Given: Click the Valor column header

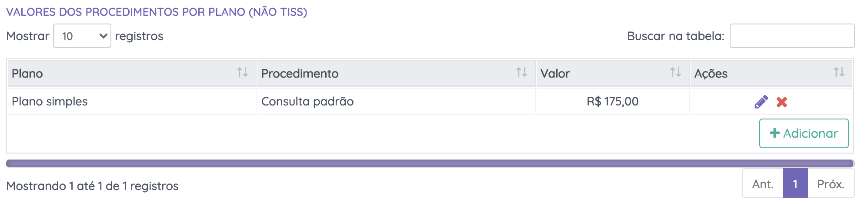Looking at the screenshot, I should (x=555, y=74).
